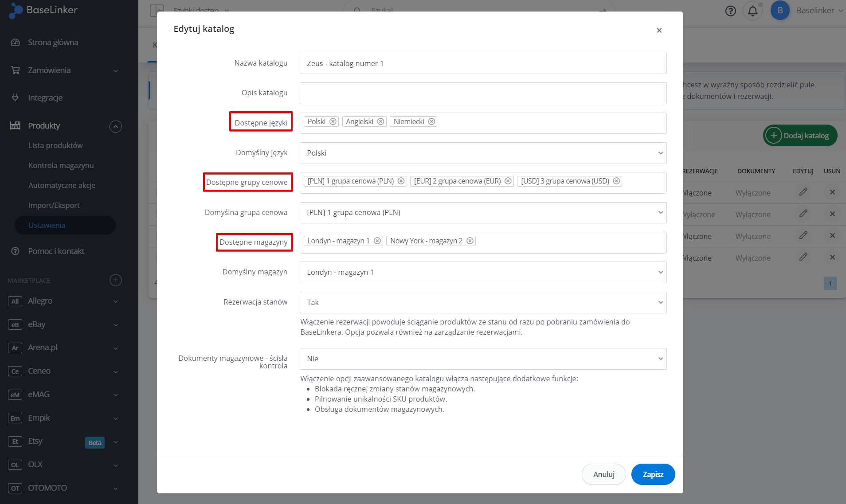Remove the [EUR] 2 grupa cenowa tag
This screenshot has width=846, height=504.
click(508, 181)
